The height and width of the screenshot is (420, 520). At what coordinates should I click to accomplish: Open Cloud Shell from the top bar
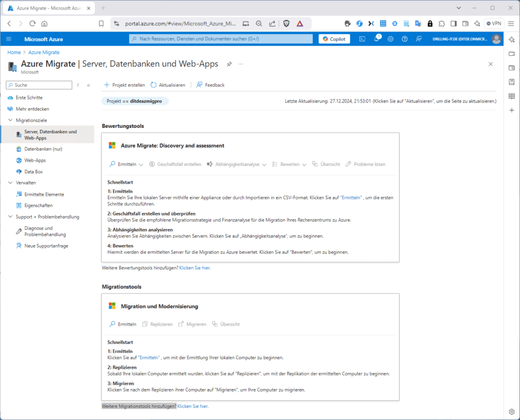pos(362,39)
